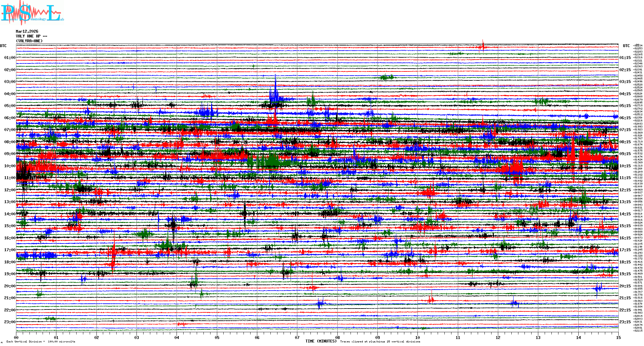
Task: Click the 23:00 hour label on left
Action: point(10,322)
